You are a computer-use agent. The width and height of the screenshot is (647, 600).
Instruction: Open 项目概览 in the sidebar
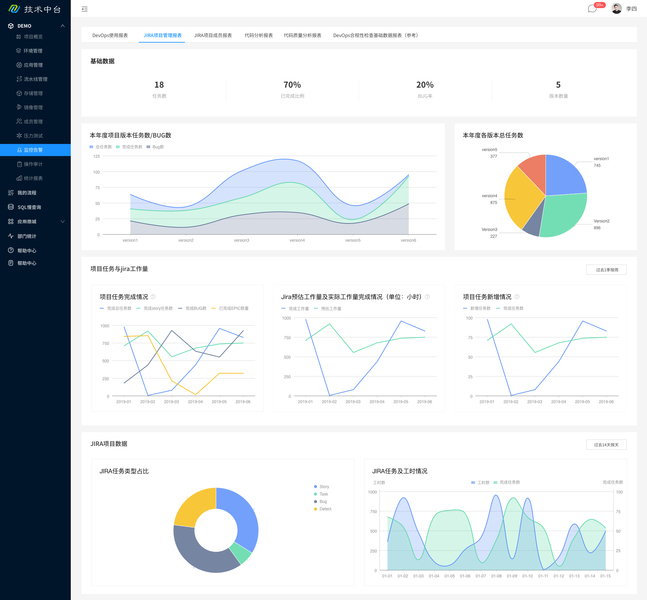click(35, 36)
